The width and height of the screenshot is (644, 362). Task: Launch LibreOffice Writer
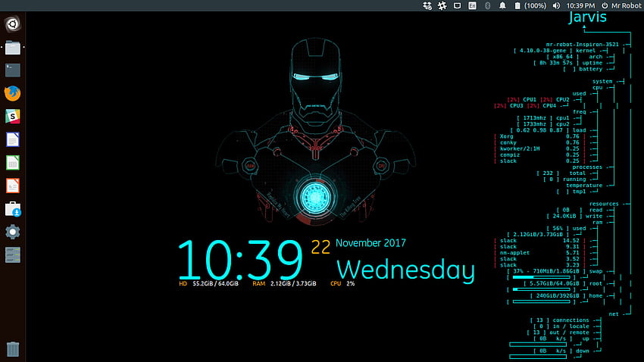(13, 139)
